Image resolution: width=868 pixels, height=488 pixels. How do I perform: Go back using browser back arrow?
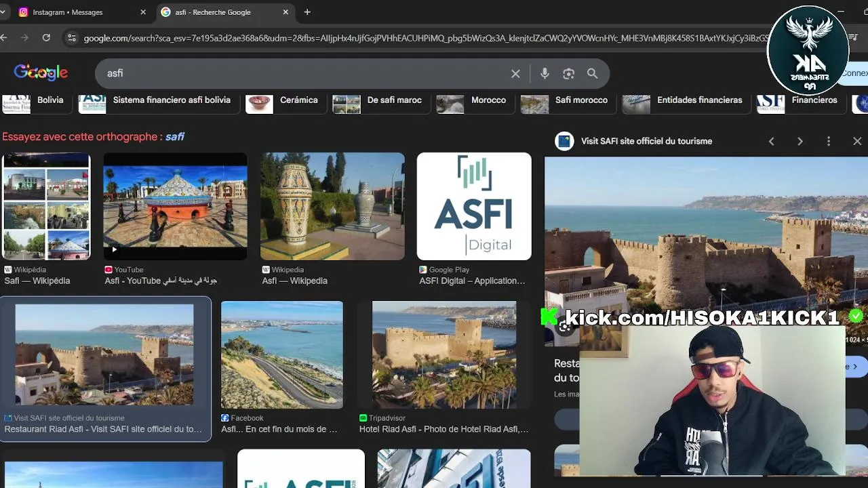(4, 38)
